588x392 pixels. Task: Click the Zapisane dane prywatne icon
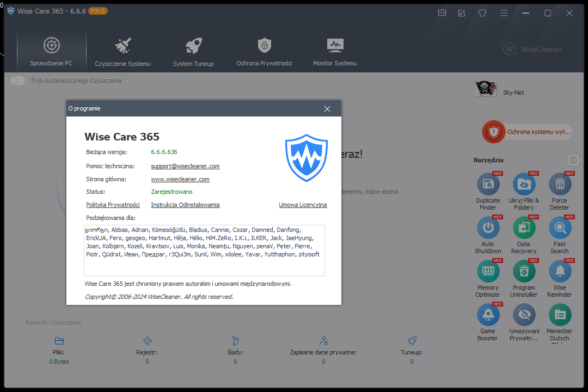(323, 341)
